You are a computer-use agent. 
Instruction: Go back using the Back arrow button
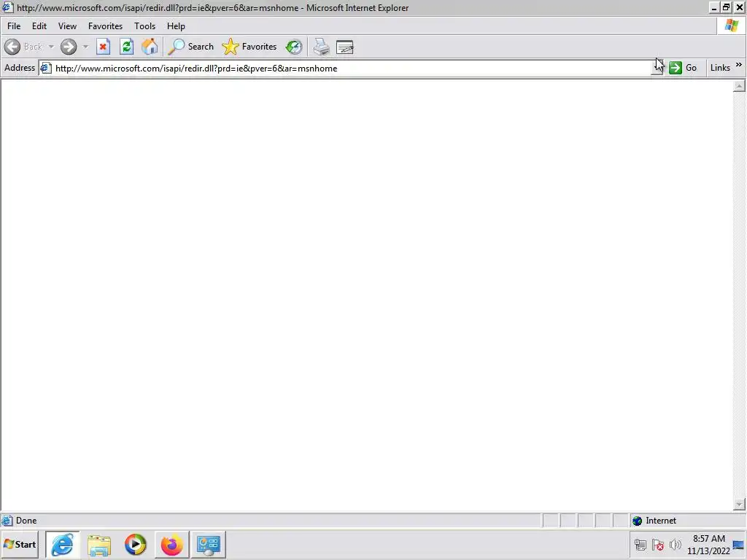[23, 47]
